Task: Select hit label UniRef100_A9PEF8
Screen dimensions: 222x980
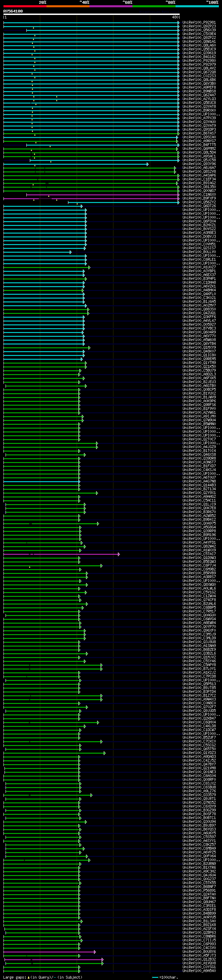Action: pos(199,88)
